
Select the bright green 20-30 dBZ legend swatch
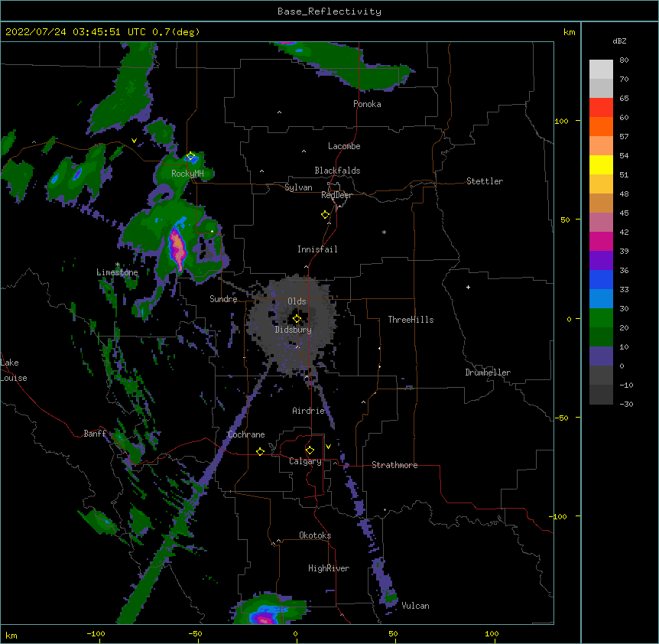point(601,318)
